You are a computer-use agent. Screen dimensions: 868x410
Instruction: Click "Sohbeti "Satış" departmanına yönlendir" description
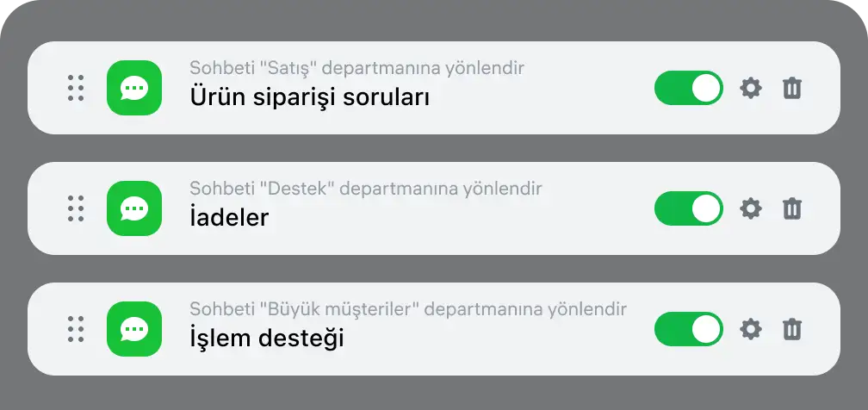[x=356, y=67]
